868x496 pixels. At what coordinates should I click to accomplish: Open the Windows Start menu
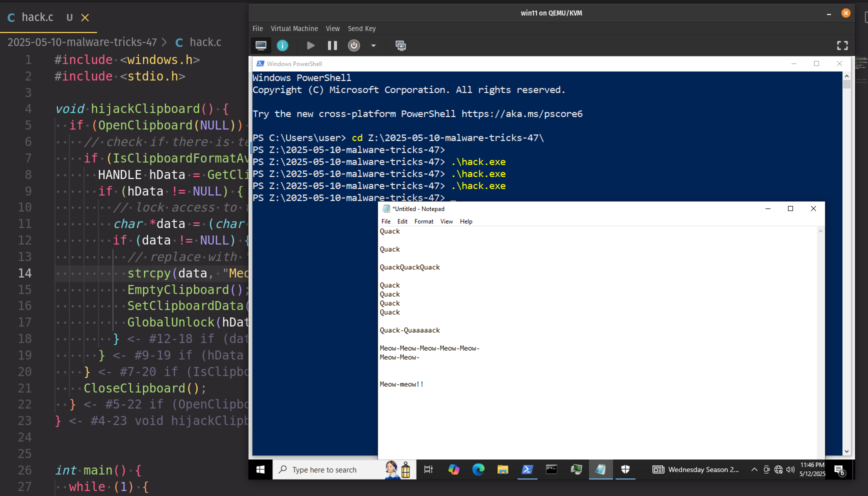click(260, 469)
